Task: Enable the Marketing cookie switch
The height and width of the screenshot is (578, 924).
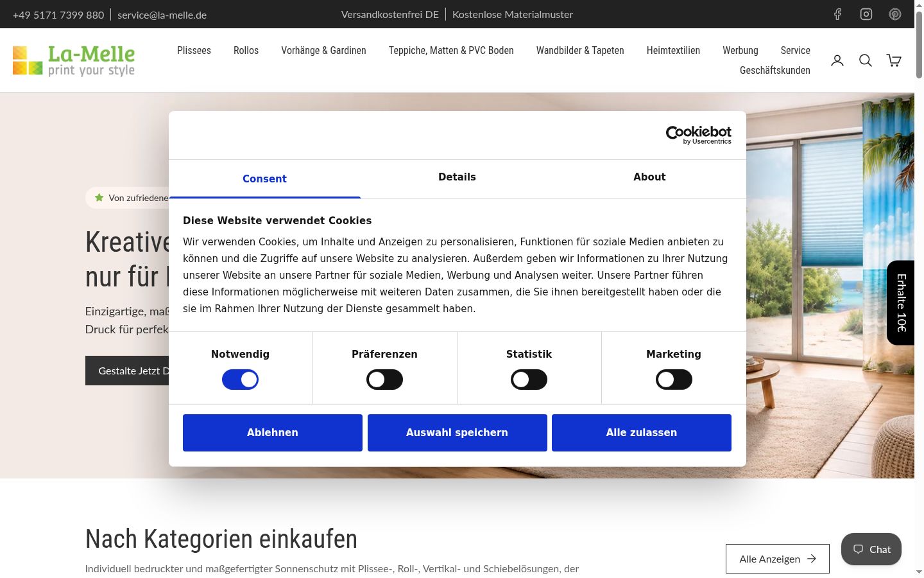Action: (674, 380)
